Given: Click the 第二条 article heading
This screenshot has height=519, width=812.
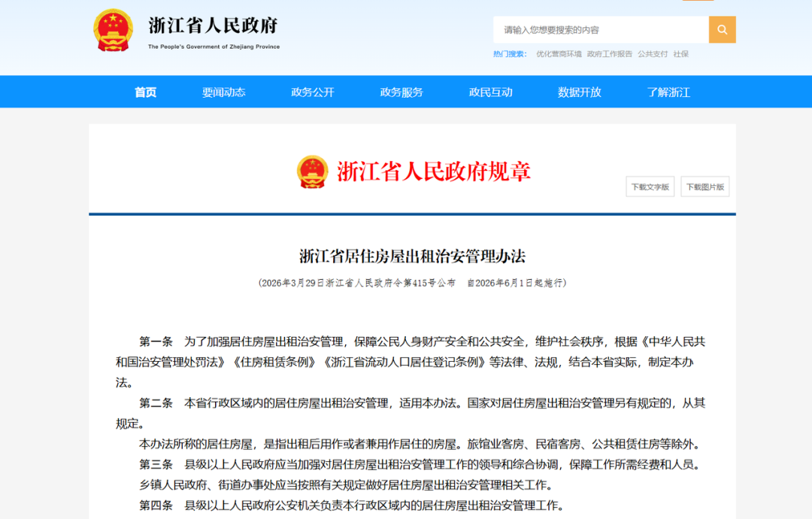Looking at the screenshot, I should (156, 403).
